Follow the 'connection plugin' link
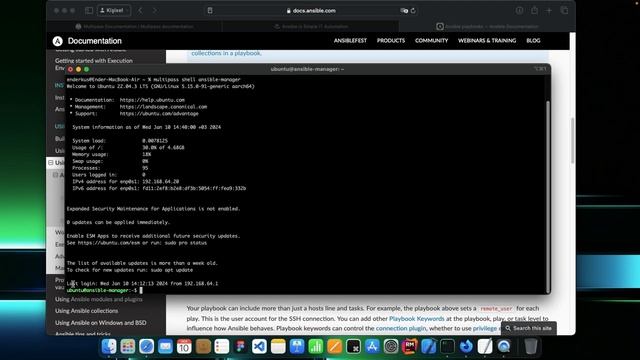 [401, 328]
